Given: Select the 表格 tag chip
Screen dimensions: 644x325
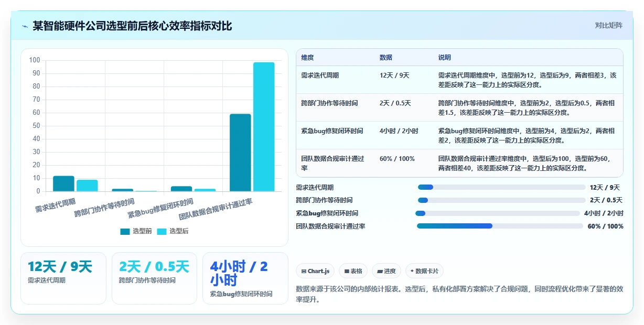Looking at the screenshot, I should click(353, 271).
